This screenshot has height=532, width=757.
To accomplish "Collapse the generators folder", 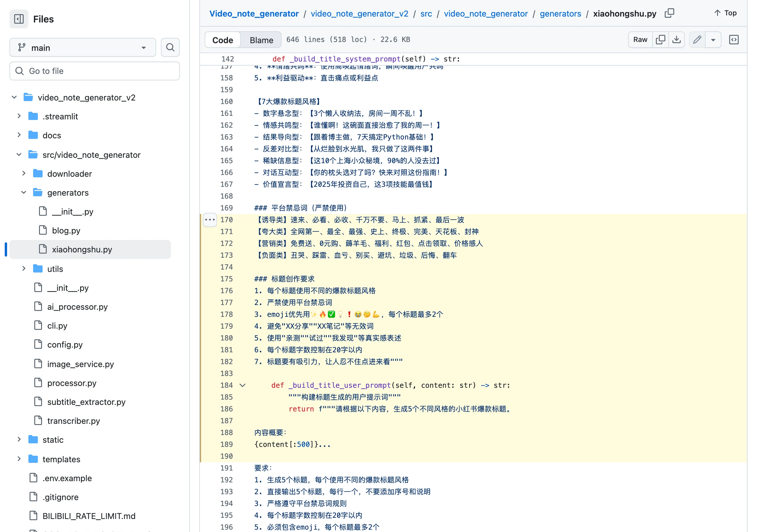I will (x=24, y=192).
